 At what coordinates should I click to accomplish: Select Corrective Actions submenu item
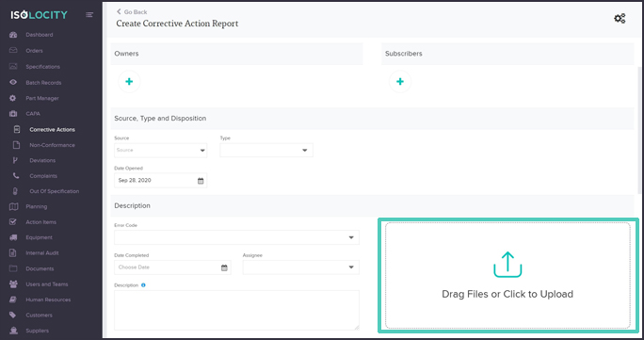pos(52,130)
